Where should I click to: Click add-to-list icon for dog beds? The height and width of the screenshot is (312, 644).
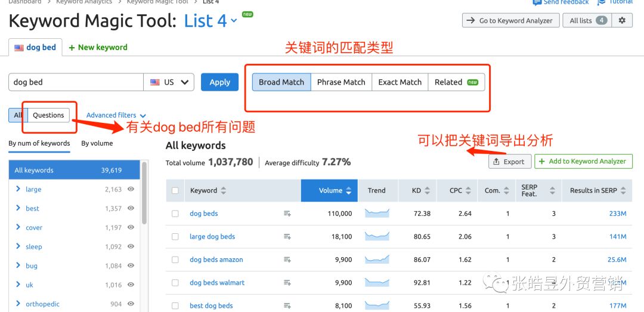click(x=287, y=214)
